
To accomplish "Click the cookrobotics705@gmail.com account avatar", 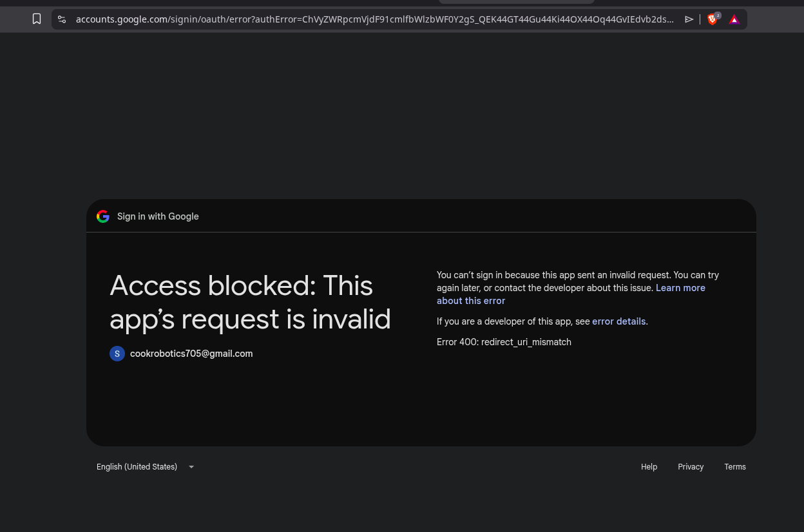I will tap(117, 354).
